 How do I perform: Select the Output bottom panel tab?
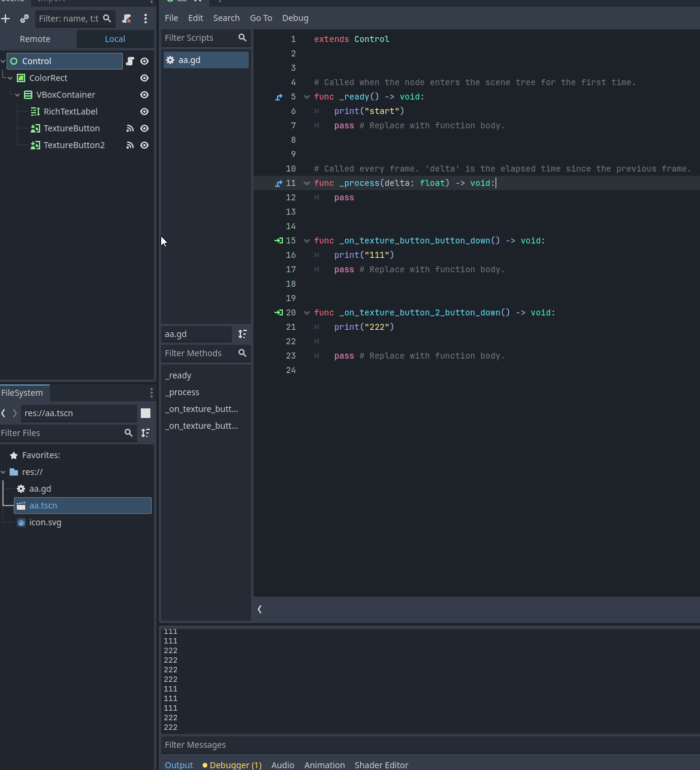pyautogui.click(x=179, y=765)
